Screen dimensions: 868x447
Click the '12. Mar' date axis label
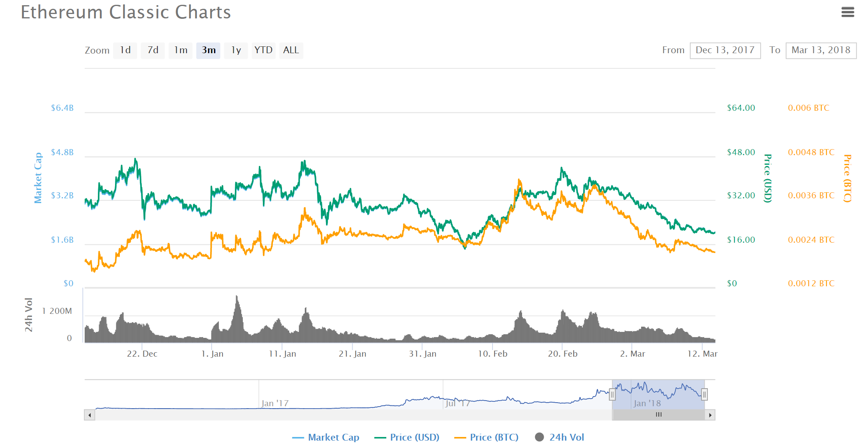click(702, 354)
